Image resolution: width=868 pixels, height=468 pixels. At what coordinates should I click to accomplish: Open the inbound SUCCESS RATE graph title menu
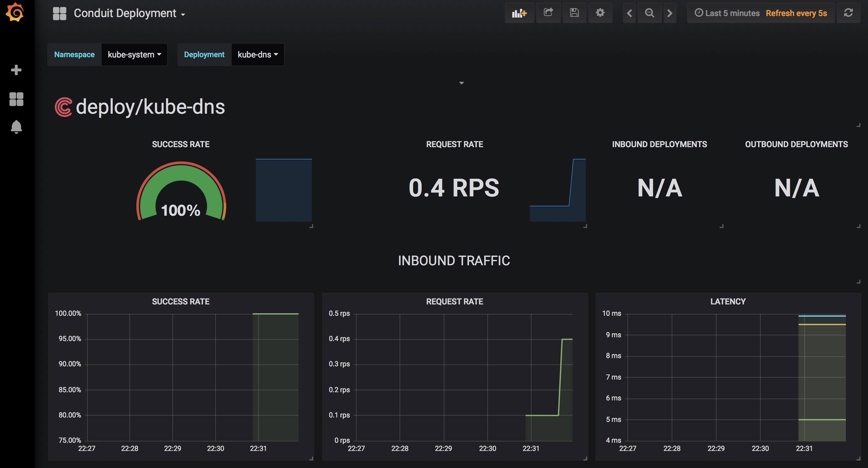(181, 302)
